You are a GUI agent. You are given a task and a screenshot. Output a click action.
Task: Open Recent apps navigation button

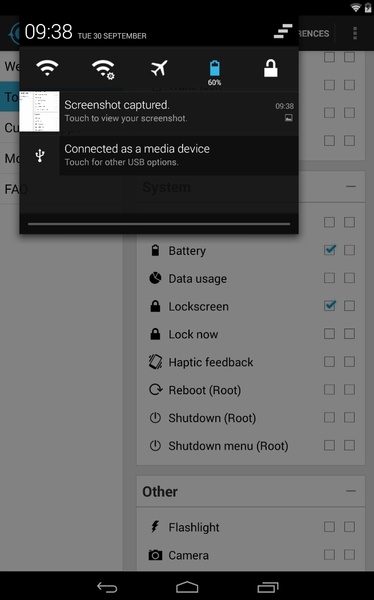tap(268, 586)
